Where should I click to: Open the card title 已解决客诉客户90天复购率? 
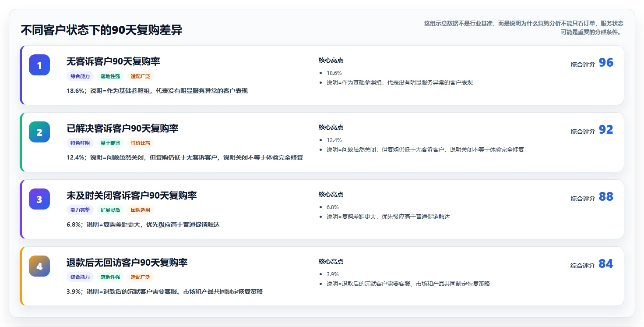tap(123, 128)
